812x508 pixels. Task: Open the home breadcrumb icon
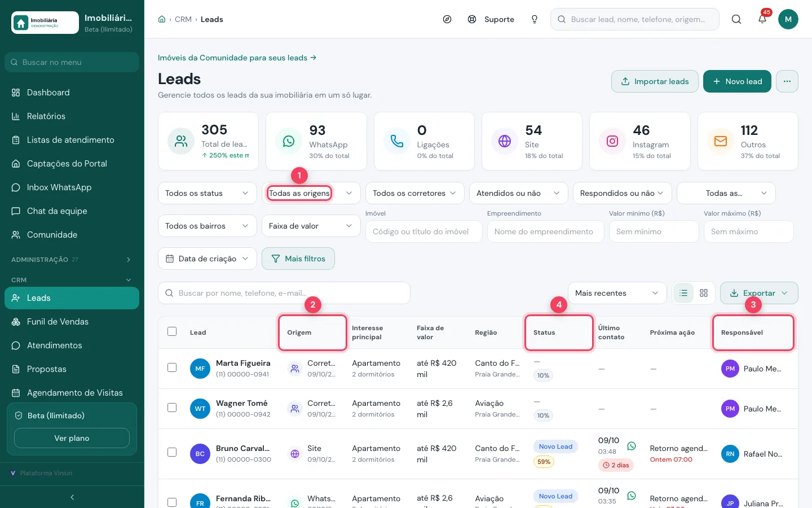162,19
